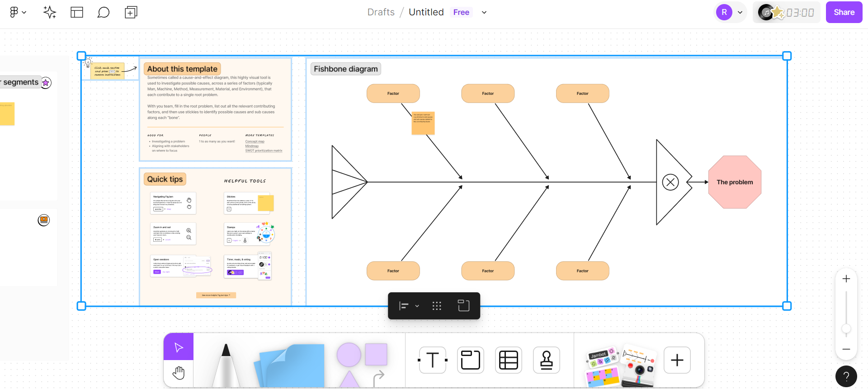Expand the file title dropdown chevron
868x389 pixels.
click(484, 13)
